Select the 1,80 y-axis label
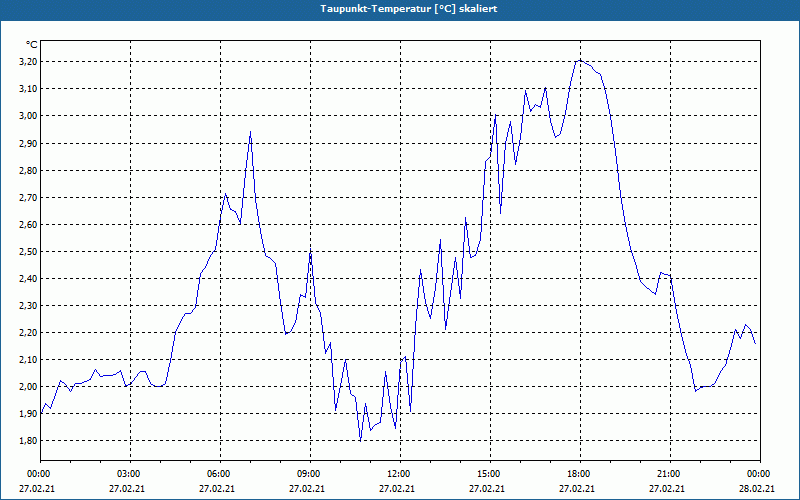 coord(28,441)
